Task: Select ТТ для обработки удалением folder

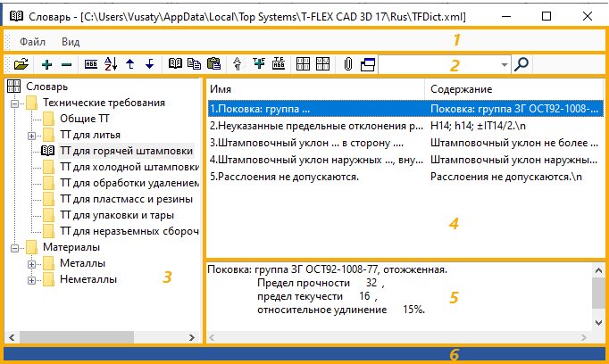Action: click(x=129, y=183)
